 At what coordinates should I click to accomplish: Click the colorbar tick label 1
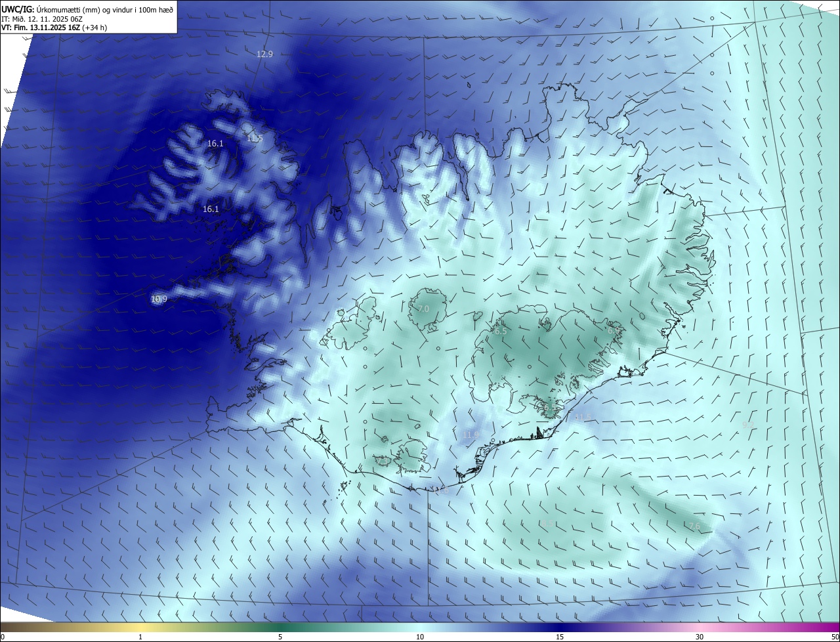(140, 637)
